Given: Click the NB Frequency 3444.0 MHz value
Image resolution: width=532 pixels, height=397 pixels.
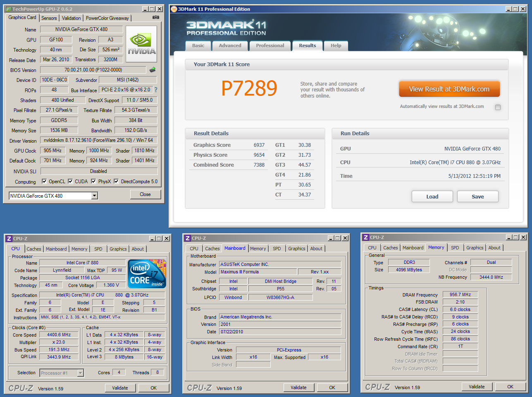Looking at the screenshot, I should [x=491, y=277].
